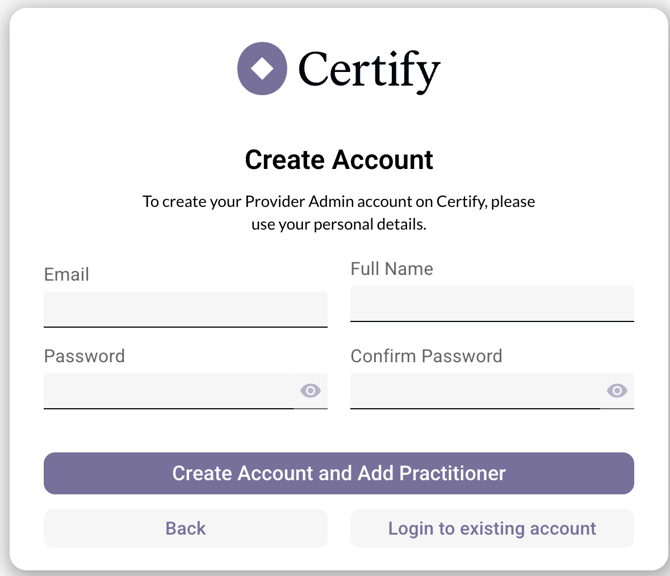Click "To create your" at the description start

pos(192,201)
